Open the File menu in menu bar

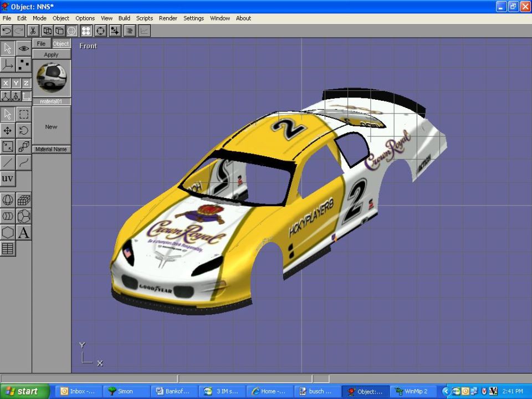coord(7,18)
